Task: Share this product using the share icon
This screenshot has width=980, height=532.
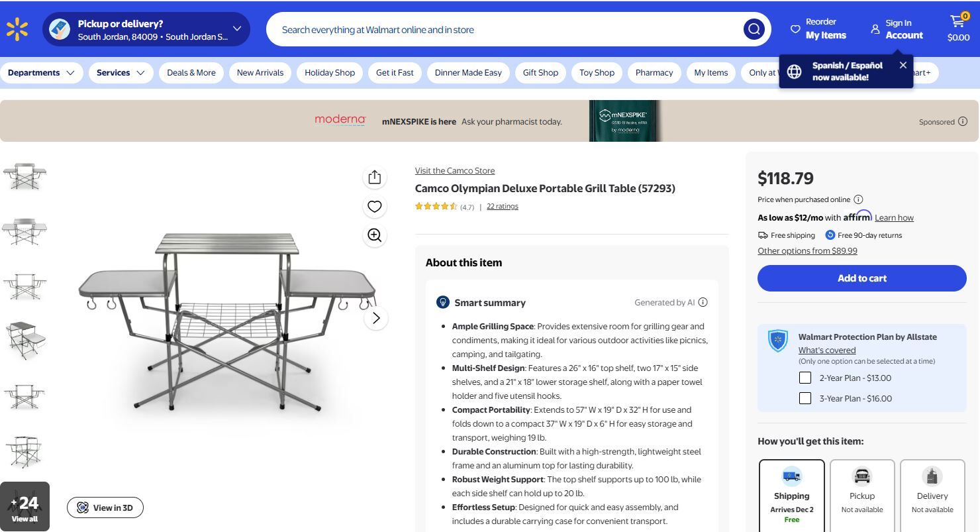Action: 375,177
